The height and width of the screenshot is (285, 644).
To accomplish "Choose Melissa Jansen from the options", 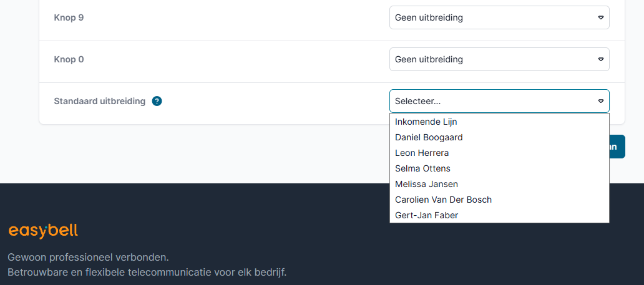I will click(x=426, y=184).
